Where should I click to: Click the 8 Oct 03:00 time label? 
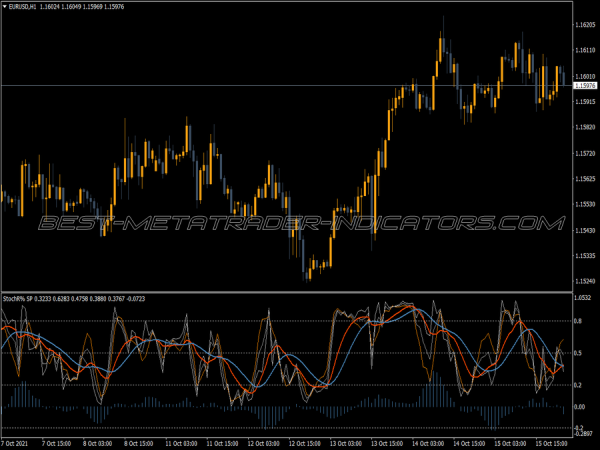[x=97, y=444]
